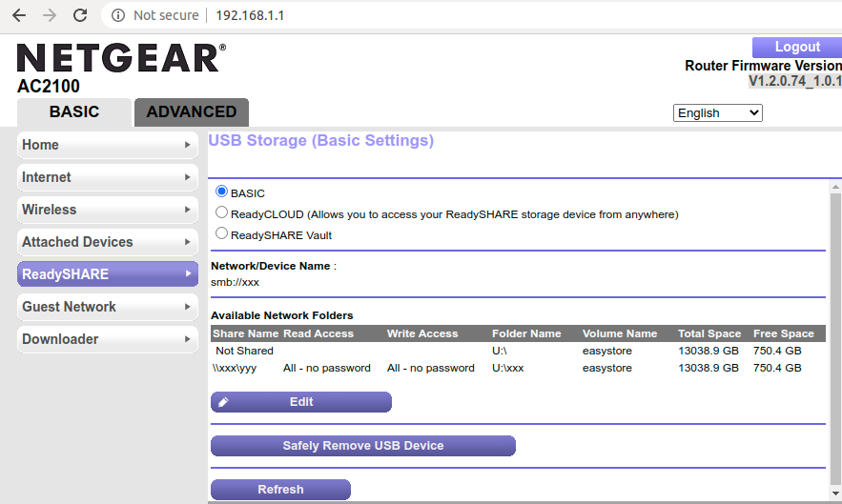Go forward in the browser

point(50,15)
